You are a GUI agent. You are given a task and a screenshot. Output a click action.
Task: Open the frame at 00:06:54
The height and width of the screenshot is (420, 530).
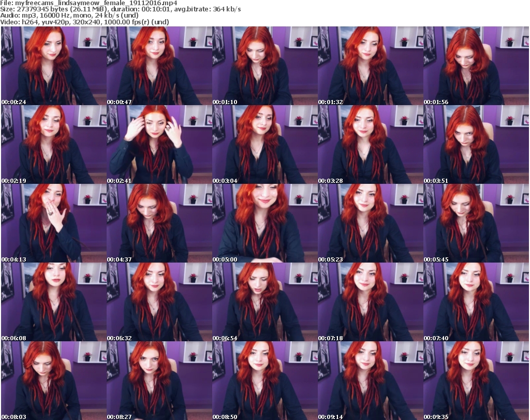pyautogui.click(x=264, y=302)
